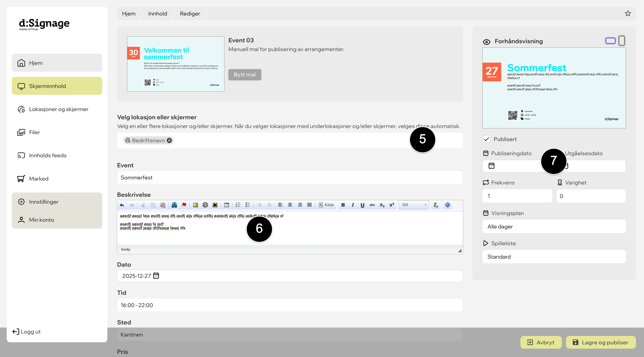Switch preview to portrait orientation
The width and height of the screenshot is (644, 357).
click(x=622, y=41)
